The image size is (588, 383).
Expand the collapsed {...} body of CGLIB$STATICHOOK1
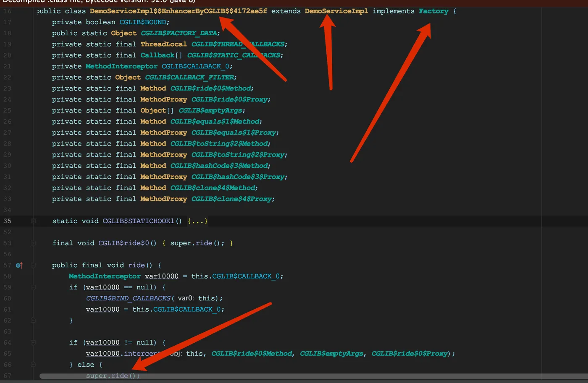click(x=197, y=221)
